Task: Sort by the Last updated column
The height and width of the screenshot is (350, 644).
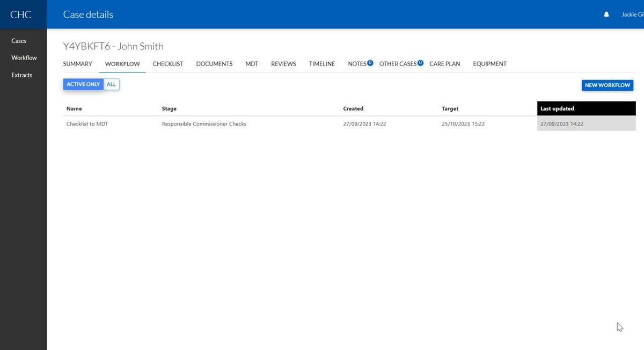Action: pyautogui.click(x=586, y=108)
